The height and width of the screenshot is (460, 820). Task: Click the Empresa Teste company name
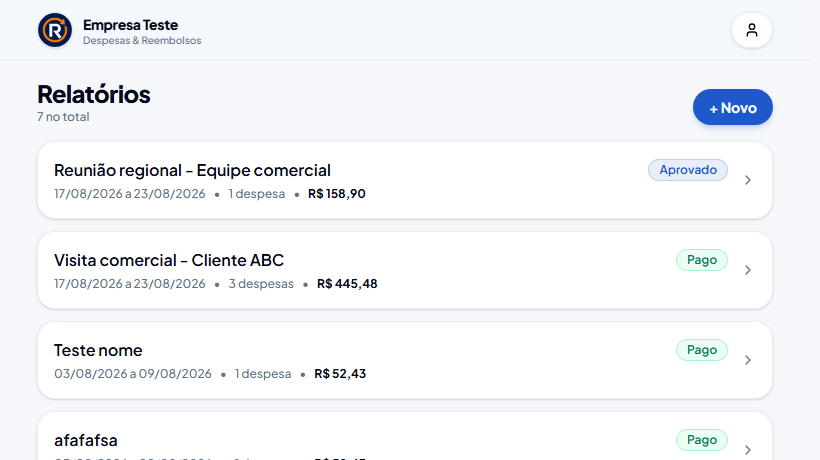pos(131,25)
